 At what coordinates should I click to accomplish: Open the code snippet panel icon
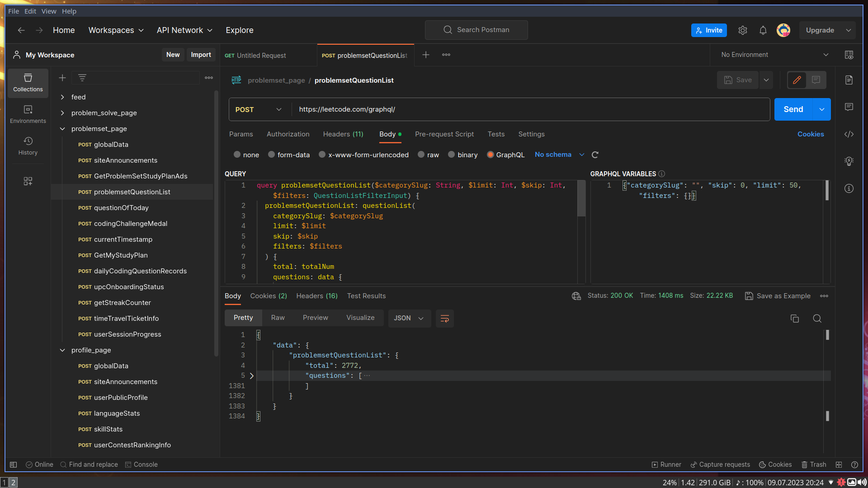click(849, 134)
